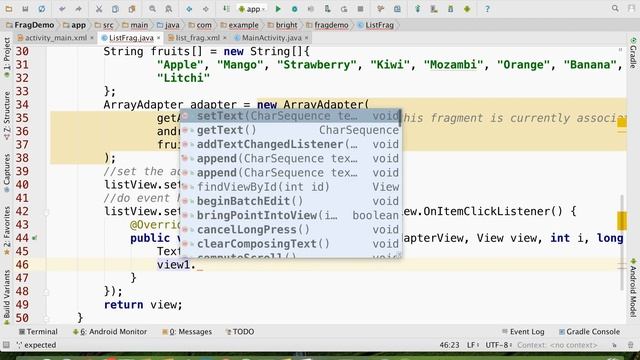Click the Project Structure icon
Image resolution: width=640 pixels, height=360 pixels.
pyautogui.click(x=397, y=9)
